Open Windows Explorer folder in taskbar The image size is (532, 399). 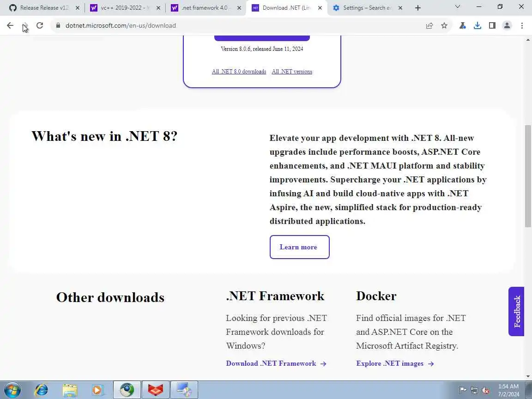tap(70, 390)
